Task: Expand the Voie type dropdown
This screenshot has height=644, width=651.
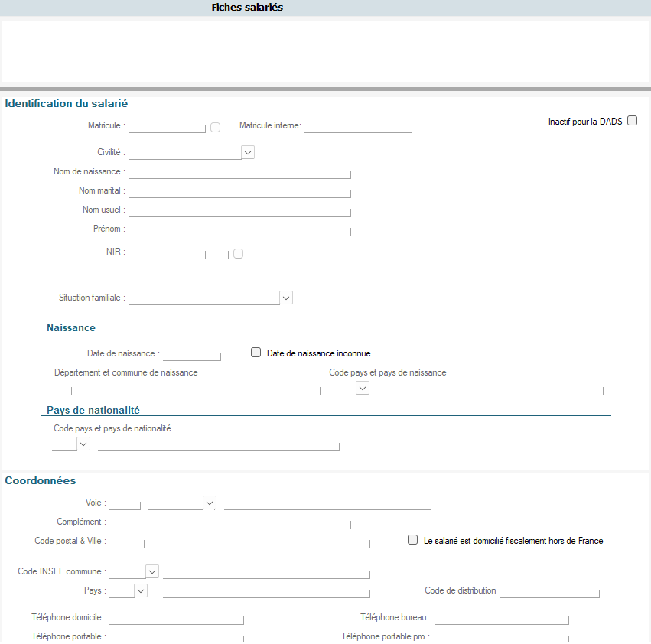Action: [210, 503]
